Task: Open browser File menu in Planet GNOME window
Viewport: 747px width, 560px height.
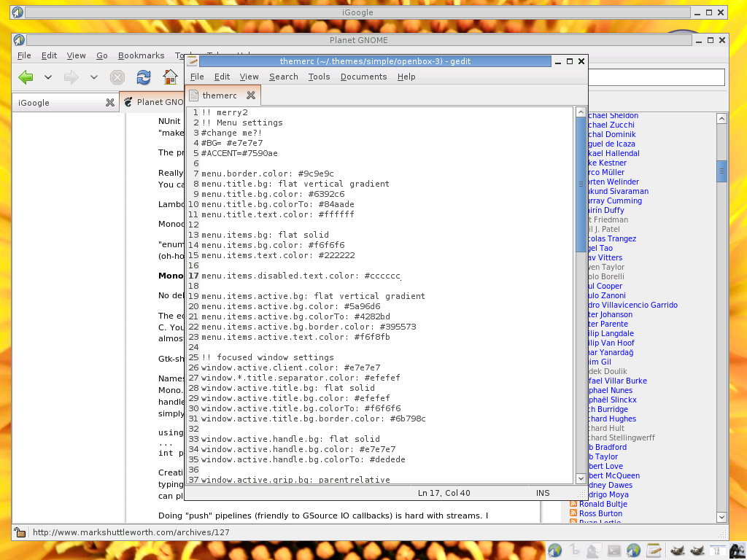Action: coord(24,55)
